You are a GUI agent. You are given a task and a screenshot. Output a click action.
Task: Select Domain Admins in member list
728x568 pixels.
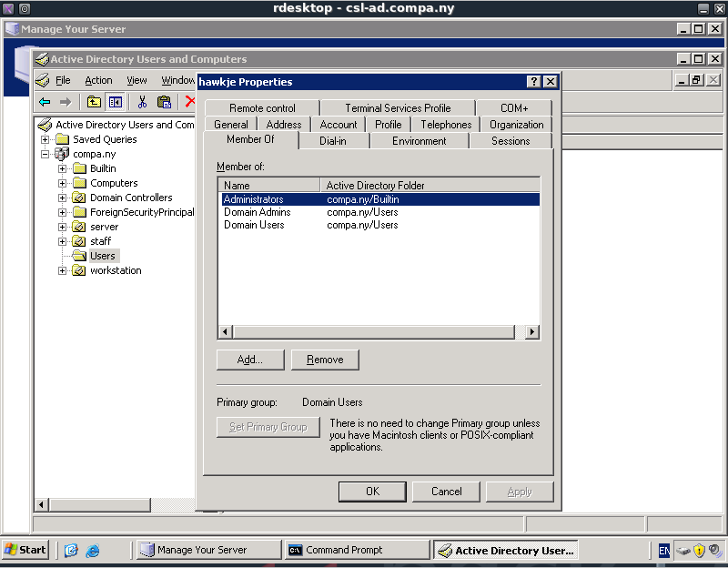(x=258, y=212)
